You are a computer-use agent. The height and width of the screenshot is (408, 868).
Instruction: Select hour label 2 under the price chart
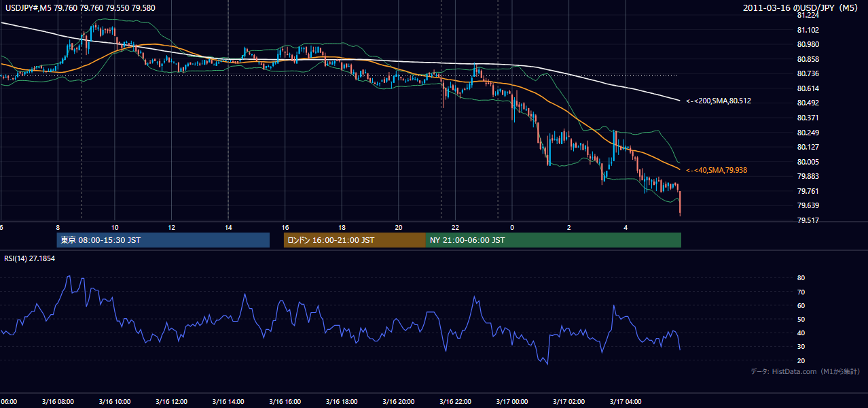pyautogui.click(x=568, y=227)
